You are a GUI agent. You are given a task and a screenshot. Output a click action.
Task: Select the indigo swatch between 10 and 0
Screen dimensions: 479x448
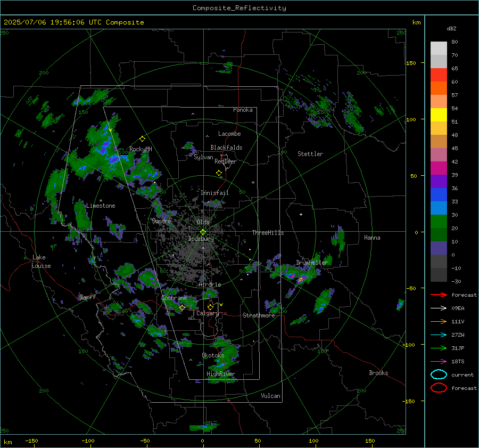click(439, 248)
